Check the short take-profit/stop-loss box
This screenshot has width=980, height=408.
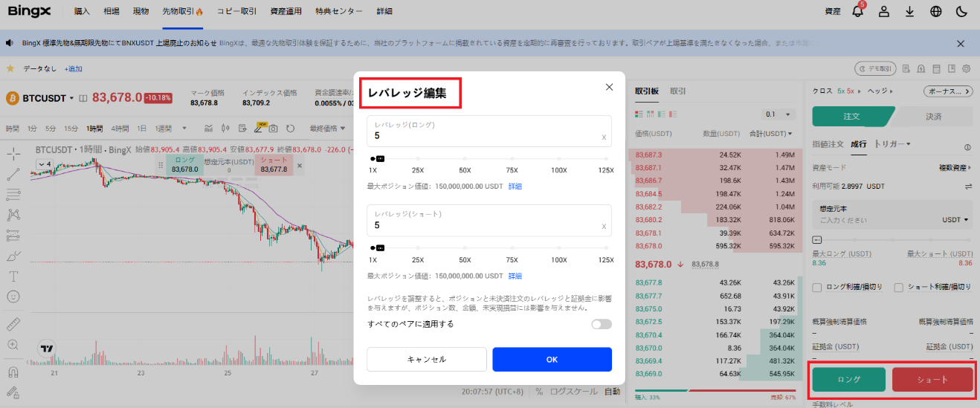[898, 287]
